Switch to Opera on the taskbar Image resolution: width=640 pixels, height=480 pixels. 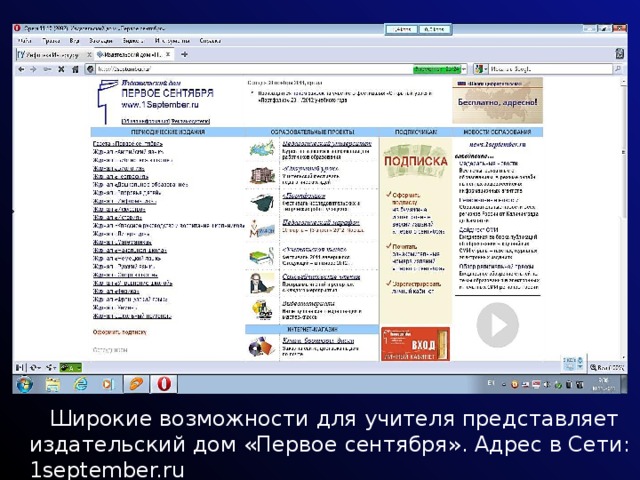[x=164, y=384]
